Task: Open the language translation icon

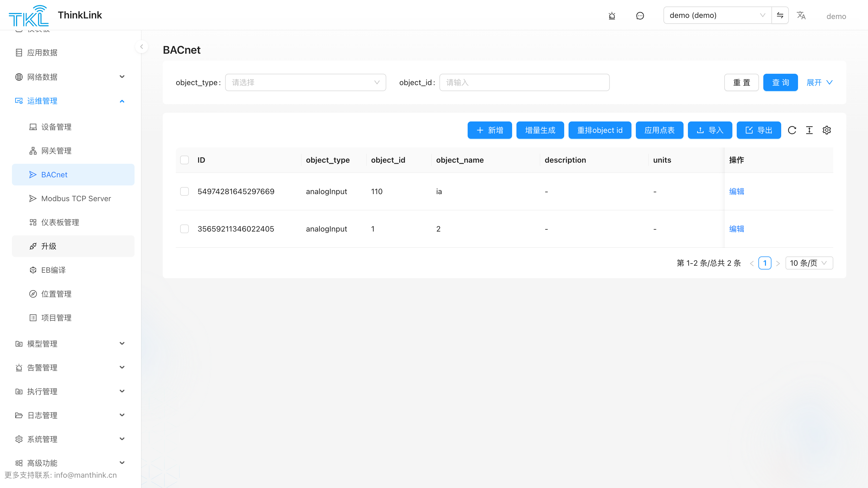Action: (x=801, y=15)
